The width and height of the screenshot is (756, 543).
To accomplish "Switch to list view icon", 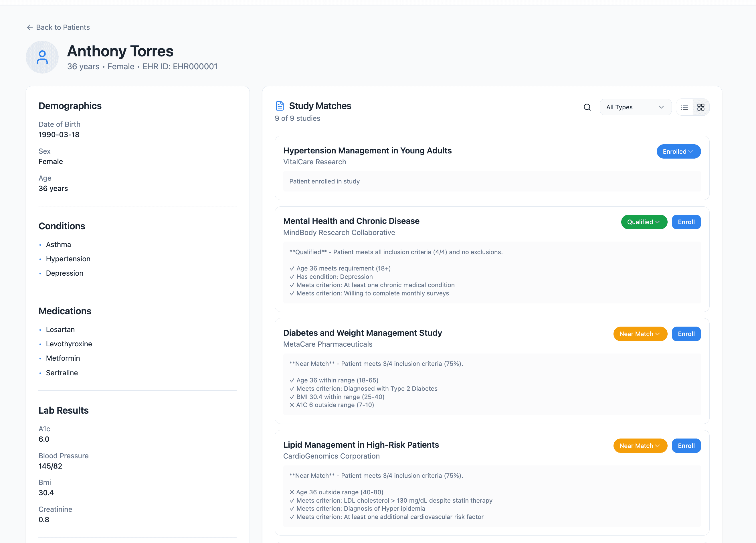I will (x=684, y=107).
